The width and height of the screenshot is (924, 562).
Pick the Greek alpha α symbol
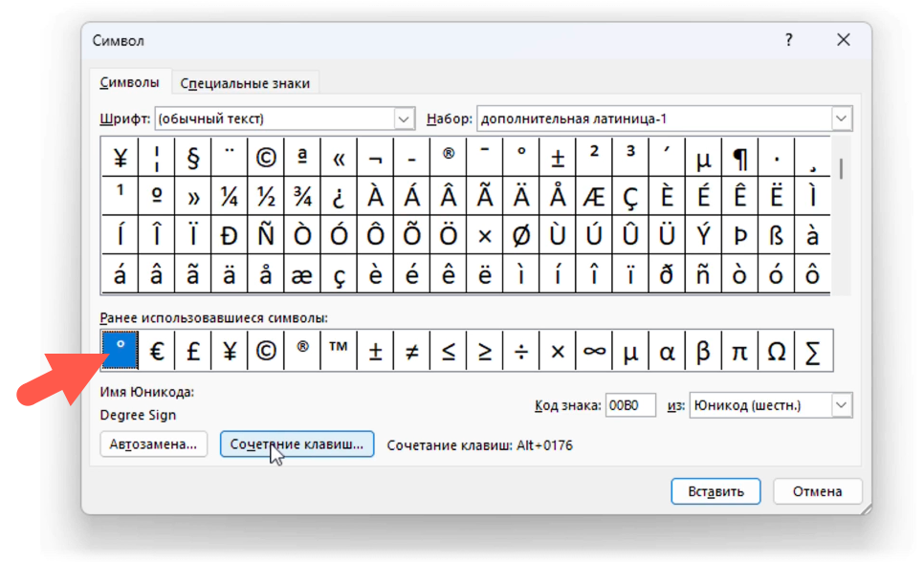click(667, 351)
